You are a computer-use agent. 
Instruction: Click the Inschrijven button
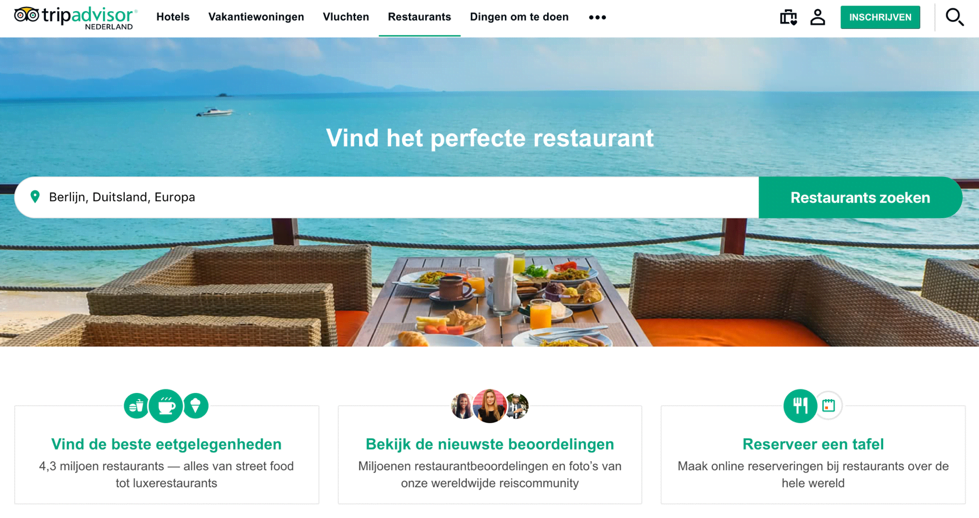click(x=880, y=17)
